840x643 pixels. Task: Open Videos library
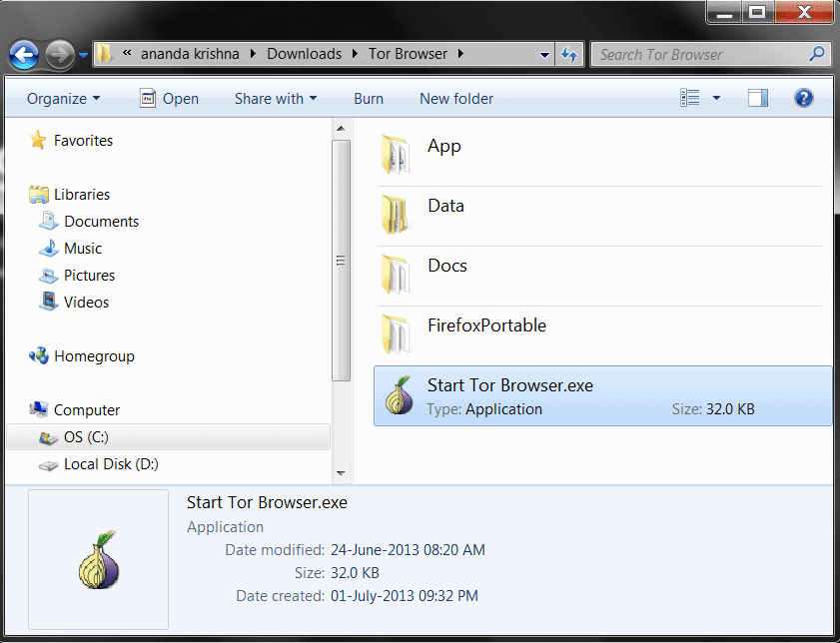click(86, 302)
